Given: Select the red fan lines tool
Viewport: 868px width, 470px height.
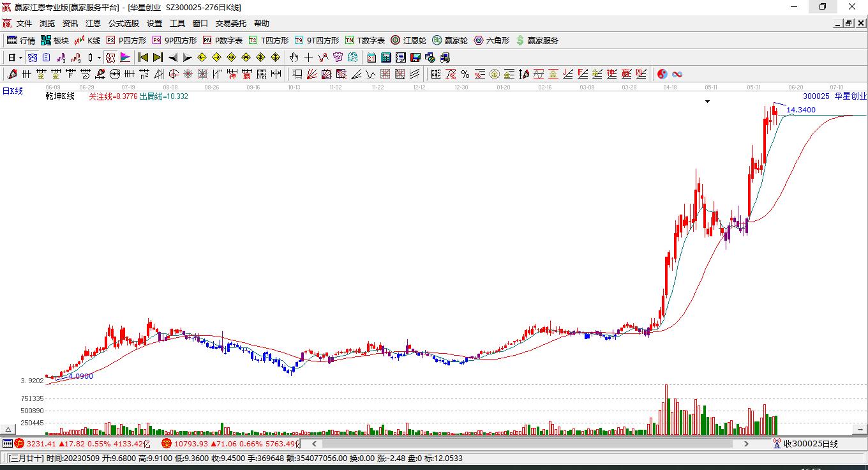Looking at the screenshot, I should coord(312,74).
